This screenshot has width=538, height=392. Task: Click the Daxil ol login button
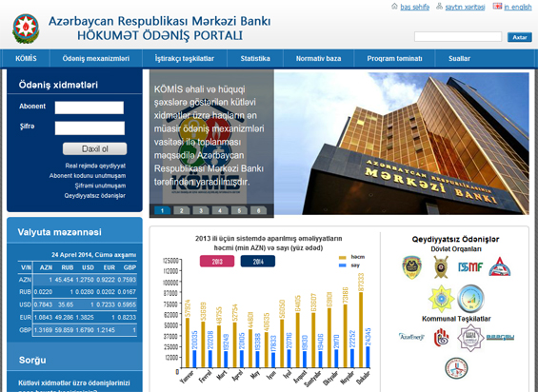point(94,148)
